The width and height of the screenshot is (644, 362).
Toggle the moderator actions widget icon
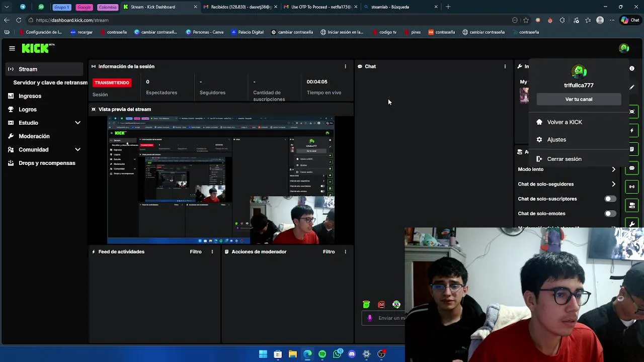pyautogui.click(x=632, y=205)
